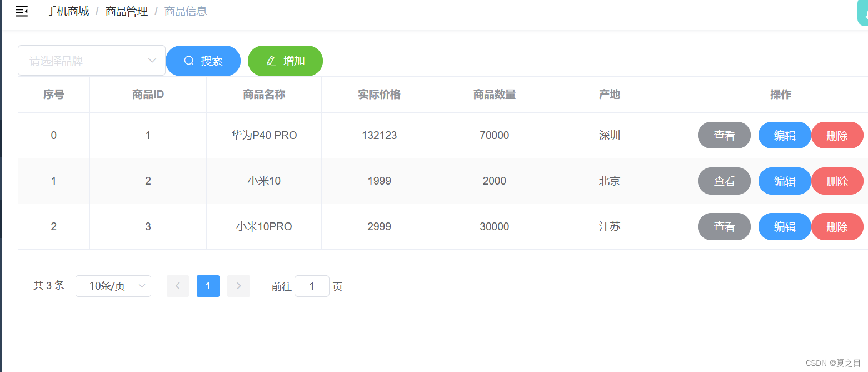Viewport: 868px width, 372px height.
Task: Click the origin cell 深圳
Action: click(x=610, y=135)
